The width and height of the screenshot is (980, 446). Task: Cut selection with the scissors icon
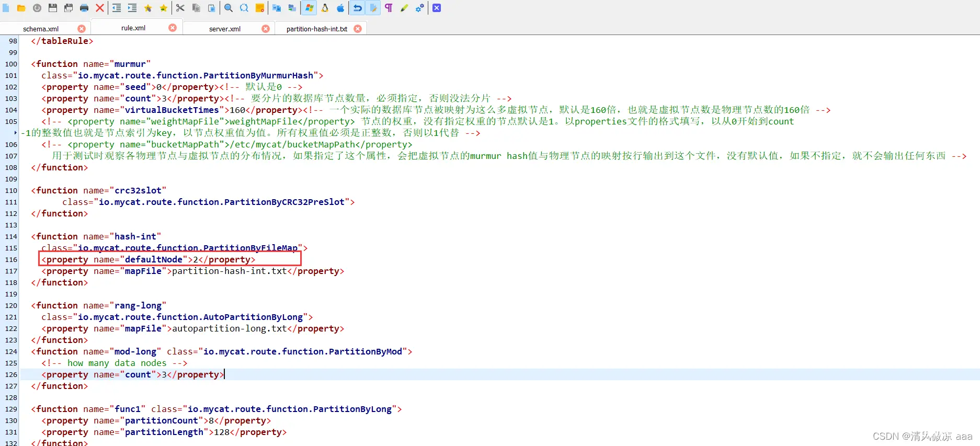coord(180,8)
